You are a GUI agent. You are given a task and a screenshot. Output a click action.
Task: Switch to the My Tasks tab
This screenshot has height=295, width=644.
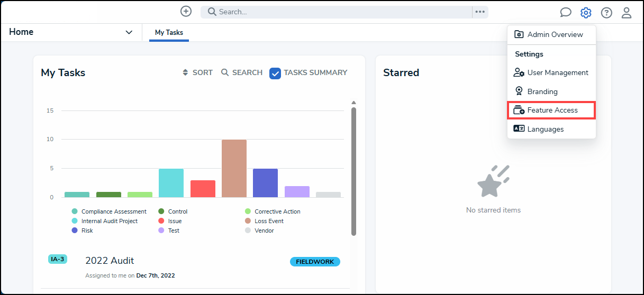pos(169,32)
